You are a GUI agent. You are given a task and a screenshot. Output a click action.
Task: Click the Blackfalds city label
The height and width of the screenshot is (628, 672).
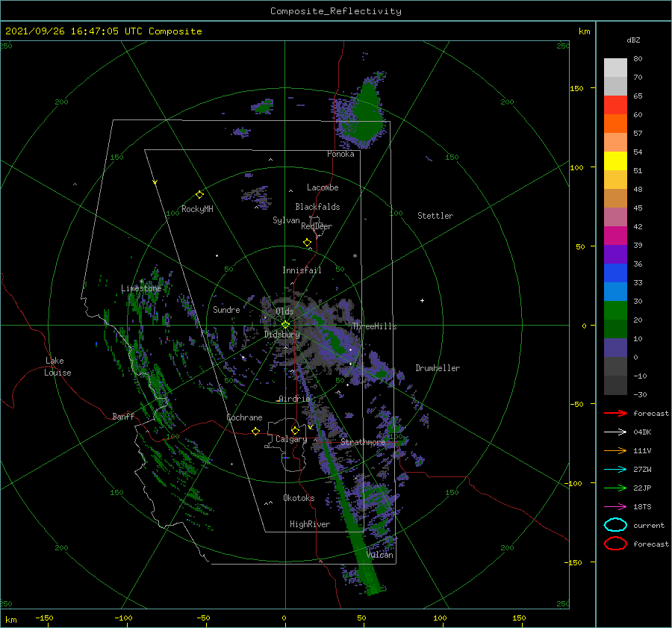point(317,207)
